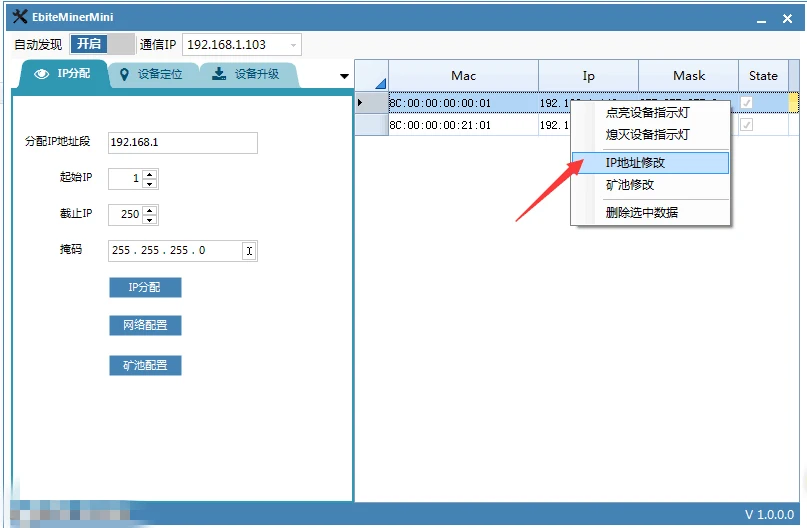
Task: Click the EbiteMinerMini wrench logo icon
Action: tap(19, 16)
